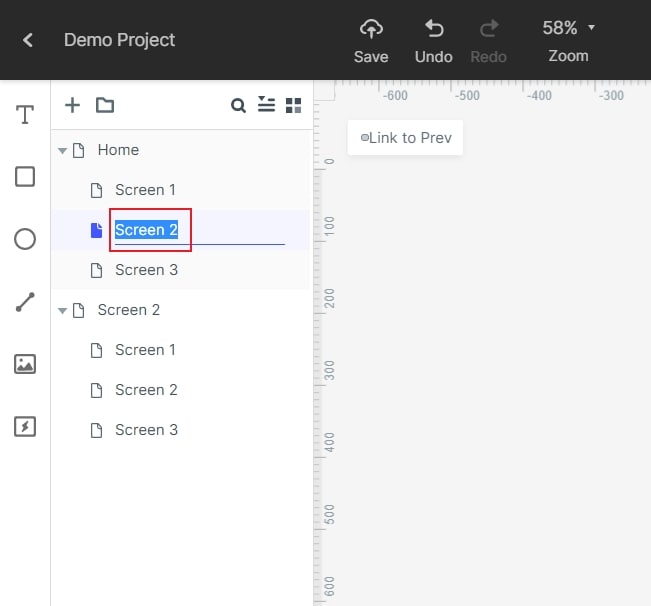
Task: Click the Screen 2 rename field
Action: pos(200,230)
